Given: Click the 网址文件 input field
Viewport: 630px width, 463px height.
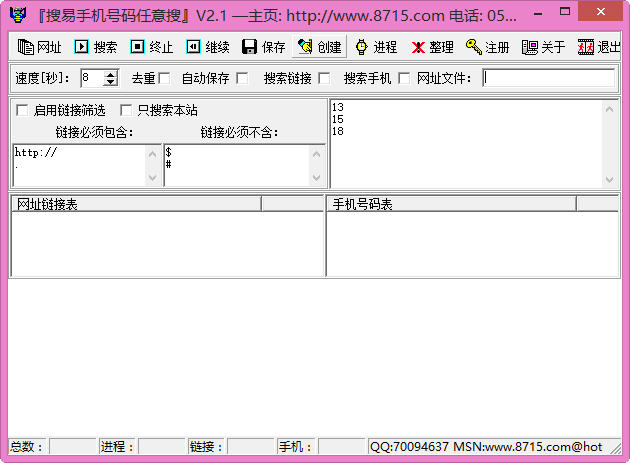Looking at the screenshot, I should click(x=548, y=78).
